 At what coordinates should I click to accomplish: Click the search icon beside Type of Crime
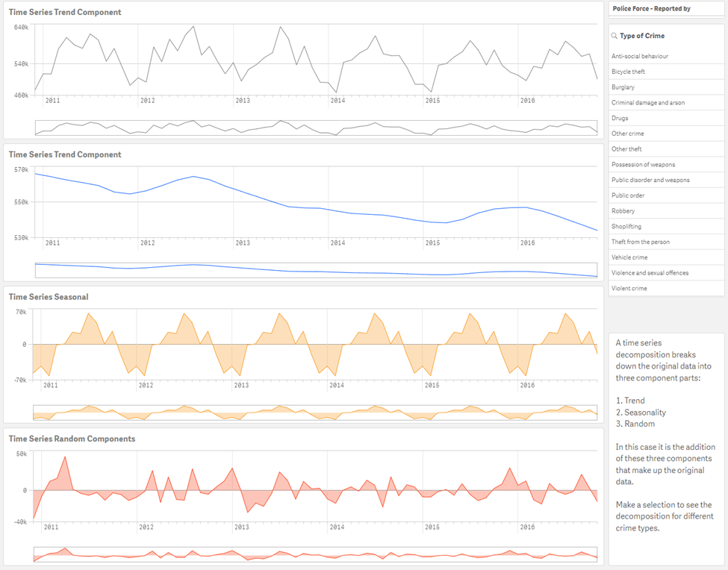(614, 36)
